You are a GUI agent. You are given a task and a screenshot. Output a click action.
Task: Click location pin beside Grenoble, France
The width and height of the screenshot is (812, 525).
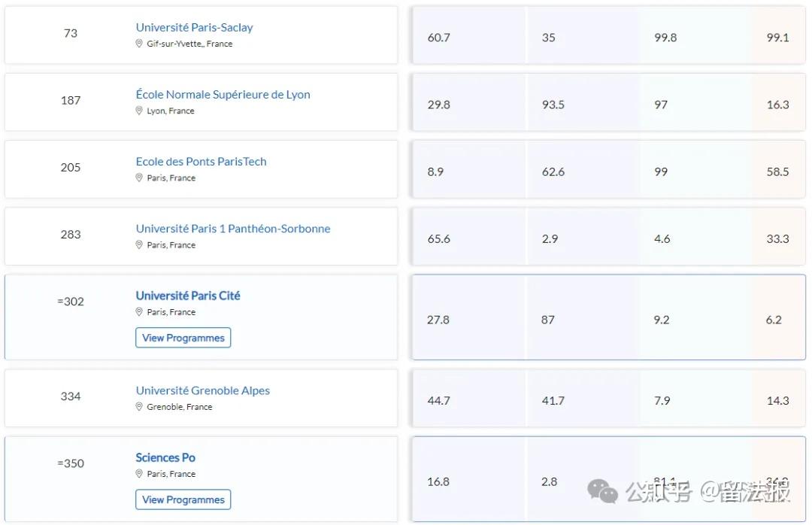coord(139,406)
